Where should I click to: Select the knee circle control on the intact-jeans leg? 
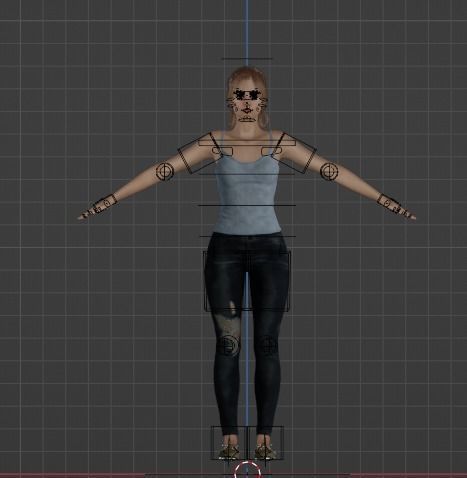(267, 345)
